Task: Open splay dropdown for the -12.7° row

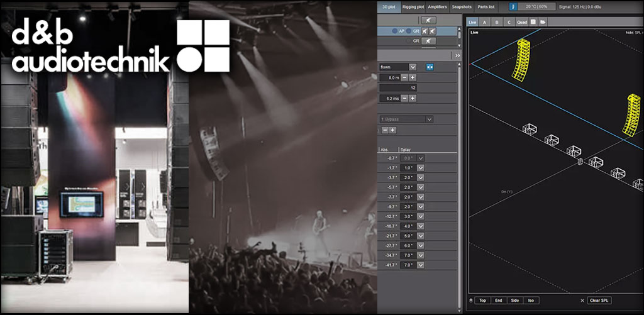Action: click(421, 216)
